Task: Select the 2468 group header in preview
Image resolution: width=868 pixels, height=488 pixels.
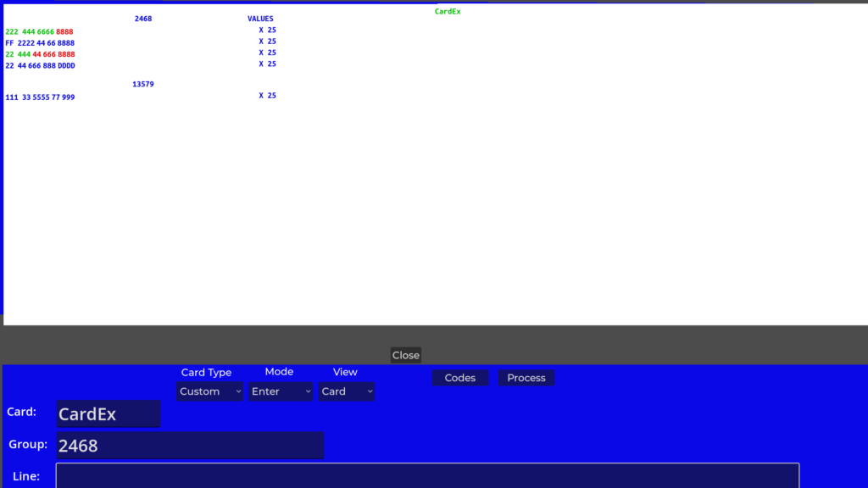Action: (143, 19)
